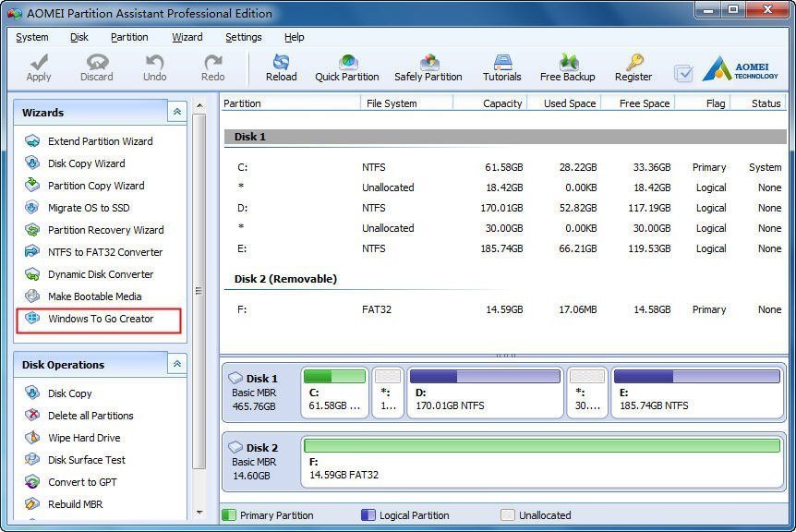
Task: Open the Settings menu
Action: click(244, 37)
